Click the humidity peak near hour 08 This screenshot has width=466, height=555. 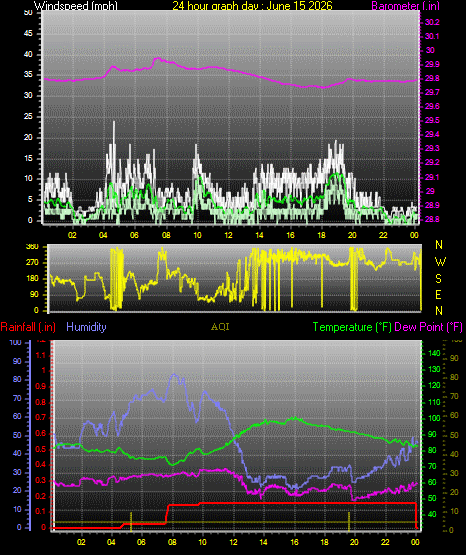pyautogui.click(x=174, y=374)
